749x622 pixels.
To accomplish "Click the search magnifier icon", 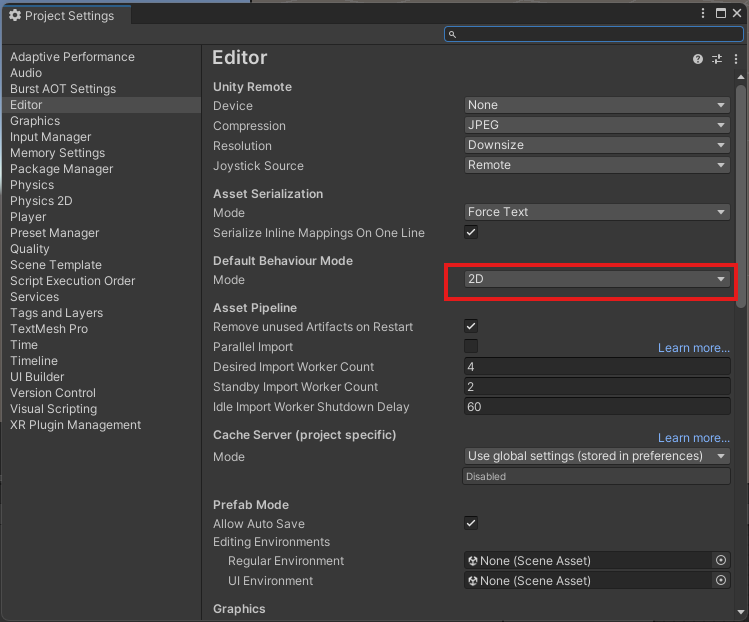I will (x=452, y=34).
